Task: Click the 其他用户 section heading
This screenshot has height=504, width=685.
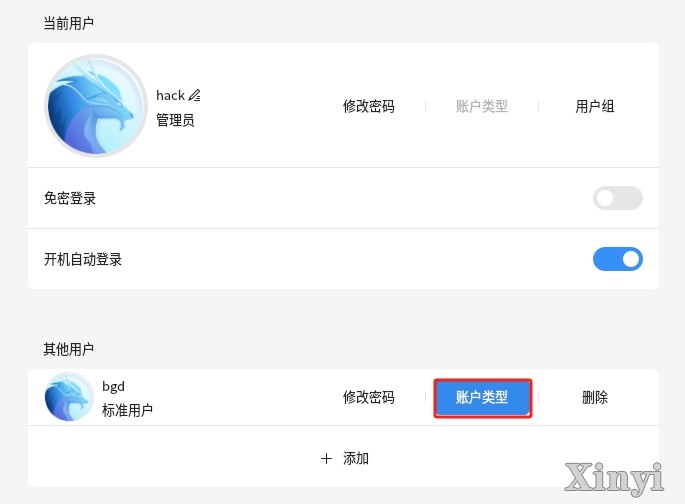Action: click(x=69, y=349)
